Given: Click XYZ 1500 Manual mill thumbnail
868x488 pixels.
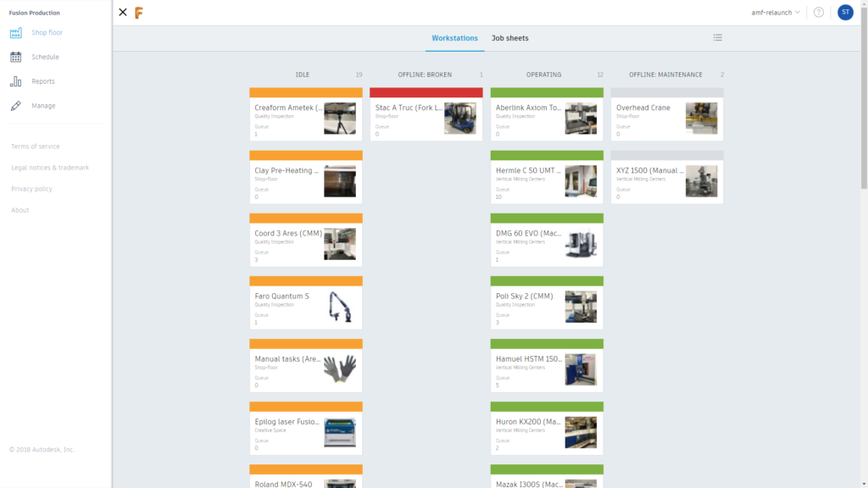Looking at the screenshot, I should (x=701, y=181).
